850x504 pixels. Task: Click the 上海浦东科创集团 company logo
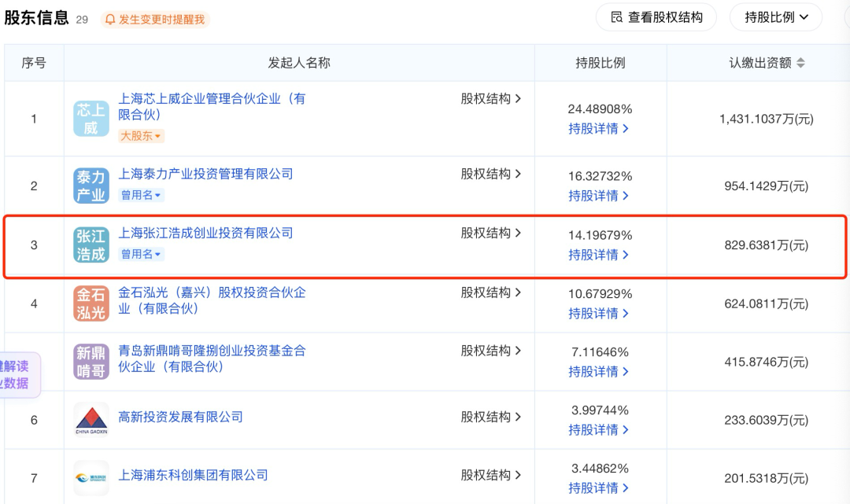(x=91, y=477)
